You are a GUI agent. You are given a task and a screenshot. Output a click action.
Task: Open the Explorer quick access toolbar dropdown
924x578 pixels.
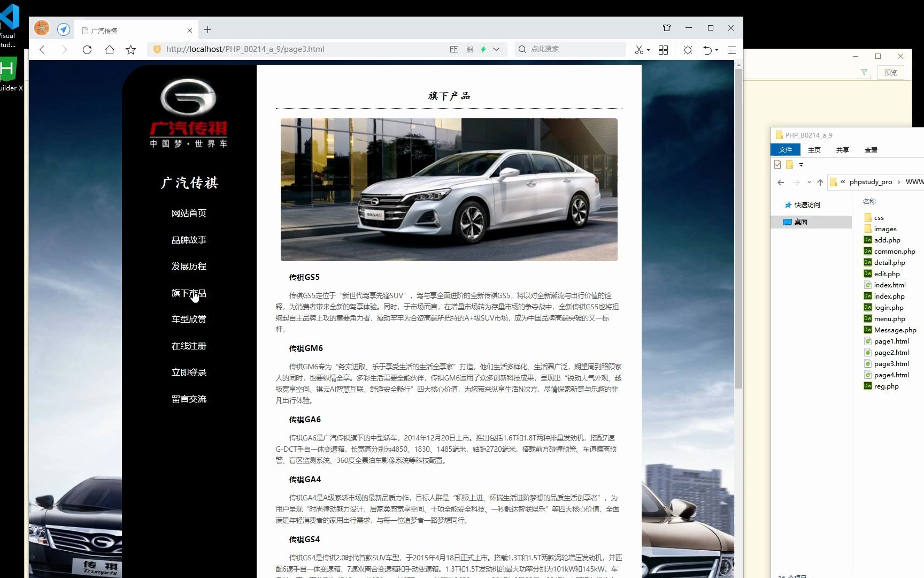pos(801,165)
